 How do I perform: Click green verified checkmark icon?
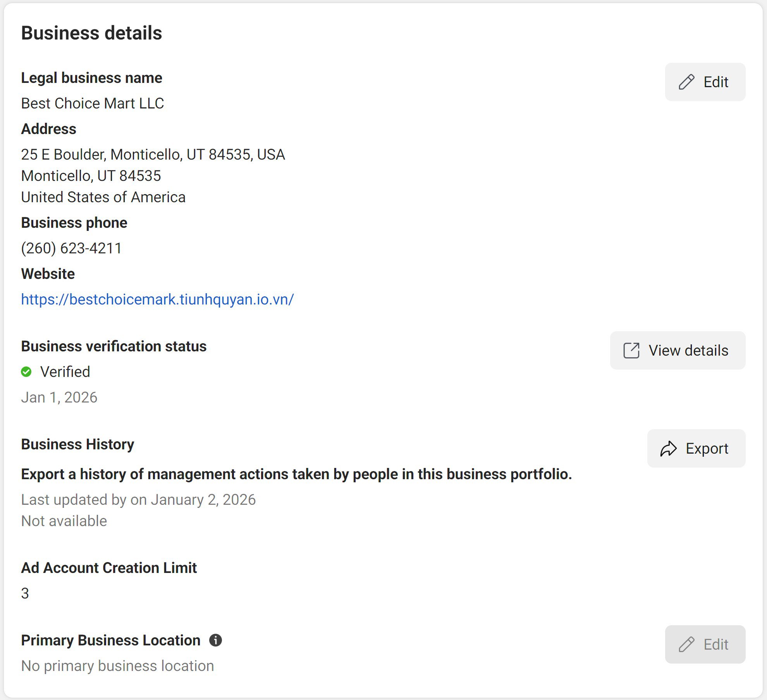(x=26, y=372)
